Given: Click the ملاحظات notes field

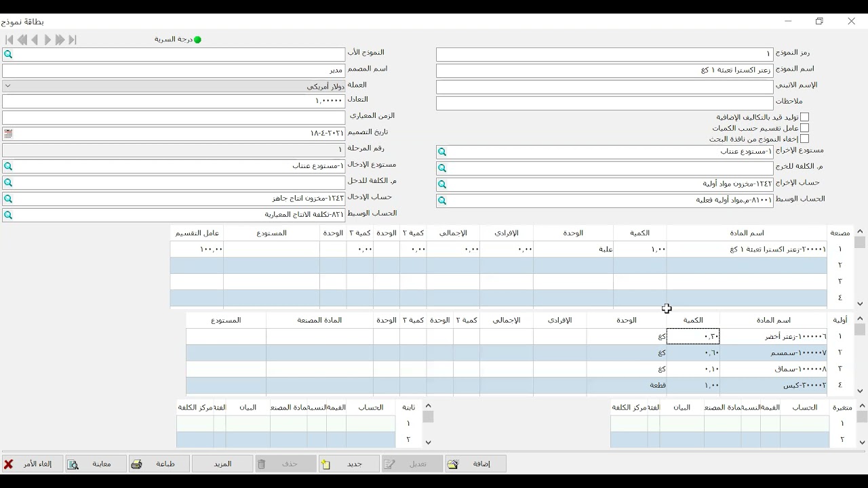Looking at the screenshot, I should 604,103.
